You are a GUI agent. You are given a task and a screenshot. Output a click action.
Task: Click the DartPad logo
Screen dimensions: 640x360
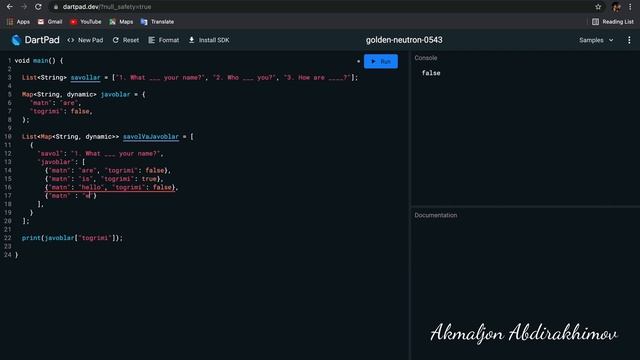pyautogui.click(x=35, y=40)
